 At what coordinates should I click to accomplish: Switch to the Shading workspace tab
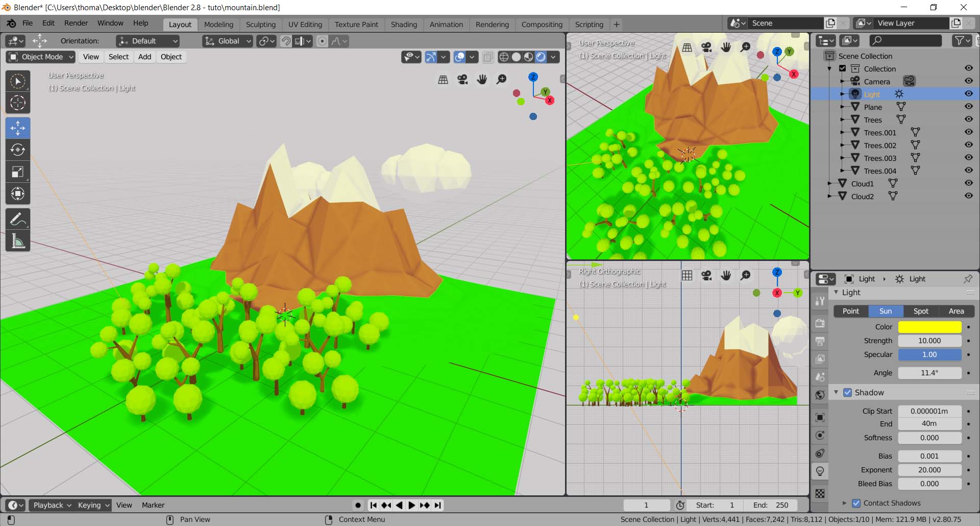coord(403,25)
